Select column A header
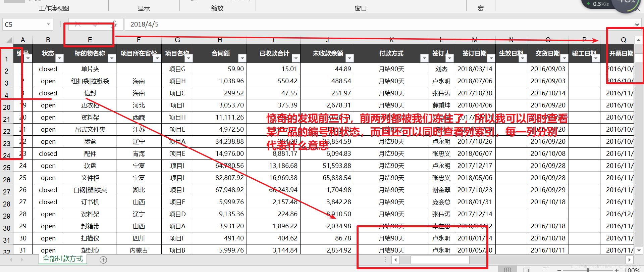 [x=23, y=40]
